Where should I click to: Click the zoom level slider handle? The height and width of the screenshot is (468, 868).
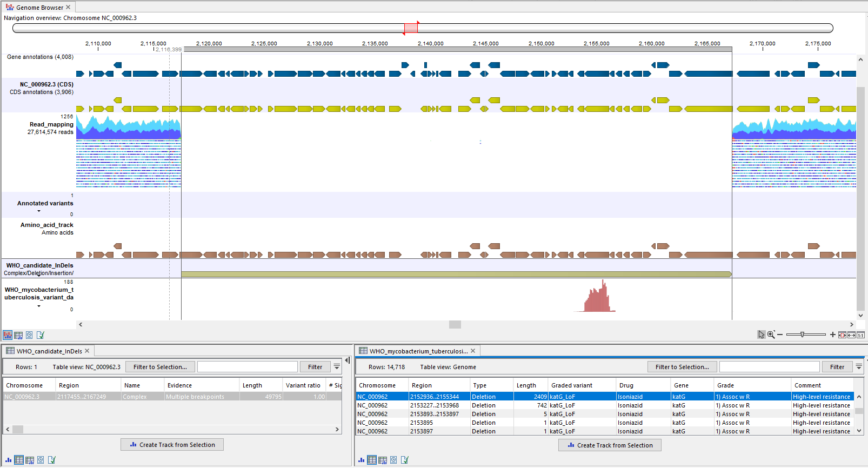pos(803,335)
